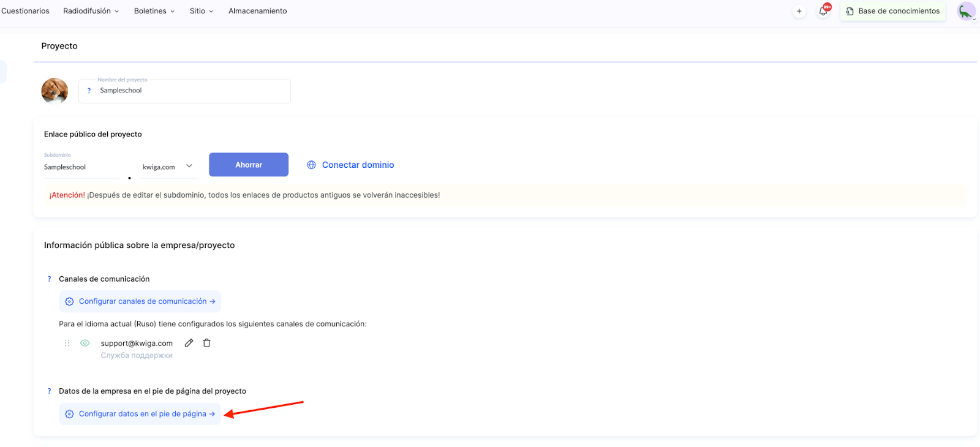Image resolution: width=980 pixels, height=447 pixels.
Task: Expand the Radiodifusión dropdown menu
Action: point(91,11)
